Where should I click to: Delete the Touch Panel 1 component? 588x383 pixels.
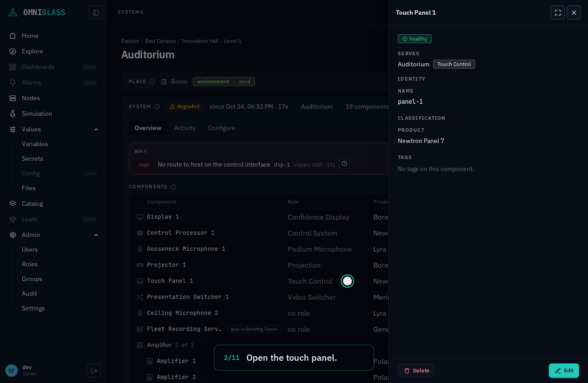tap(416, 371)
